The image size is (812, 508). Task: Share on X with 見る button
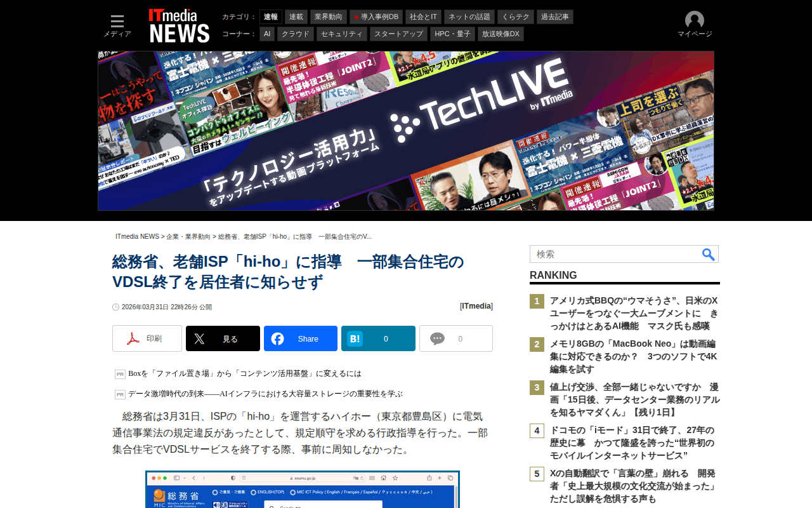223,338
